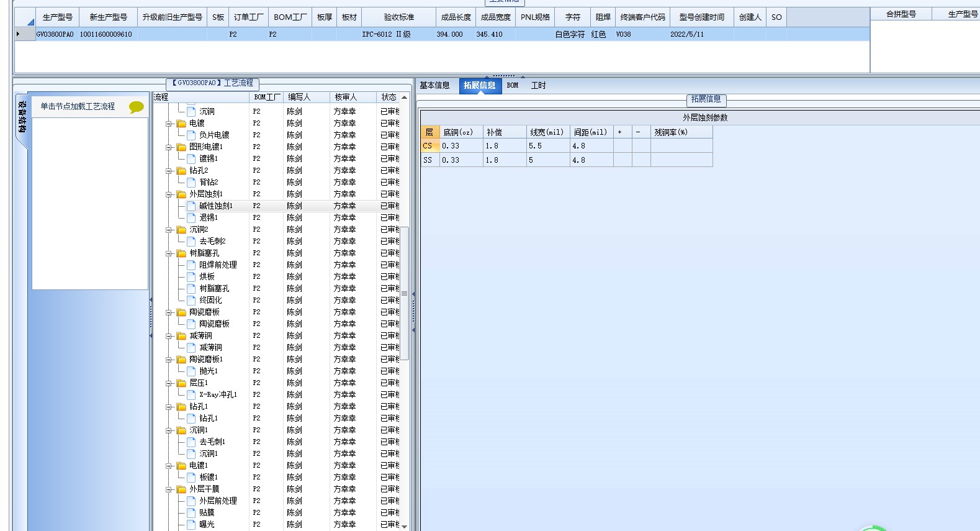Click the 型号创建时间 column header

[701, 17]
